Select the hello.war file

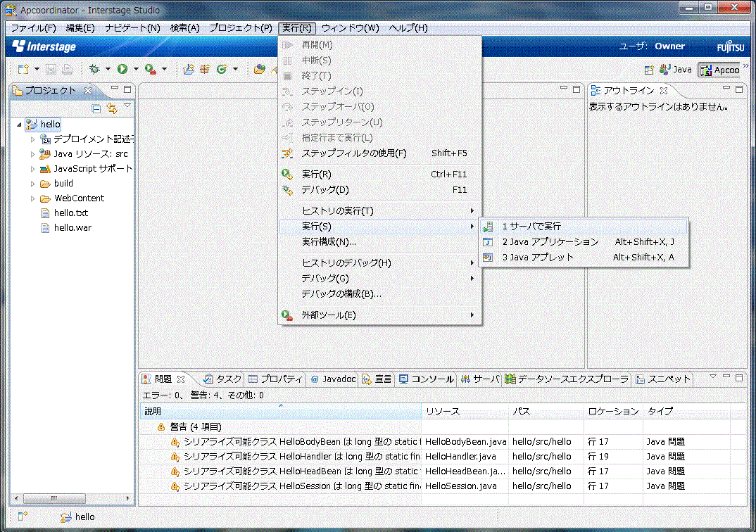73,228
